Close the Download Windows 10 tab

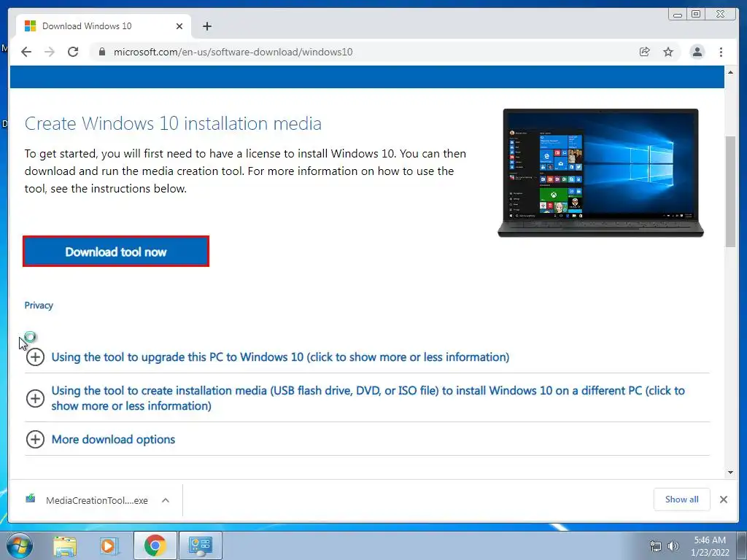coord(179,26)
